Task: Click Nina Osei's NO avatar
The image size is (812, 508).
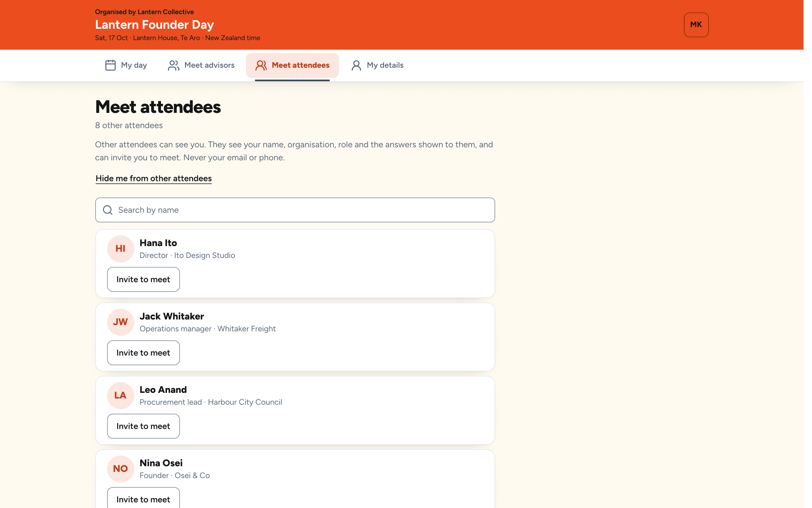Action: 120,469
